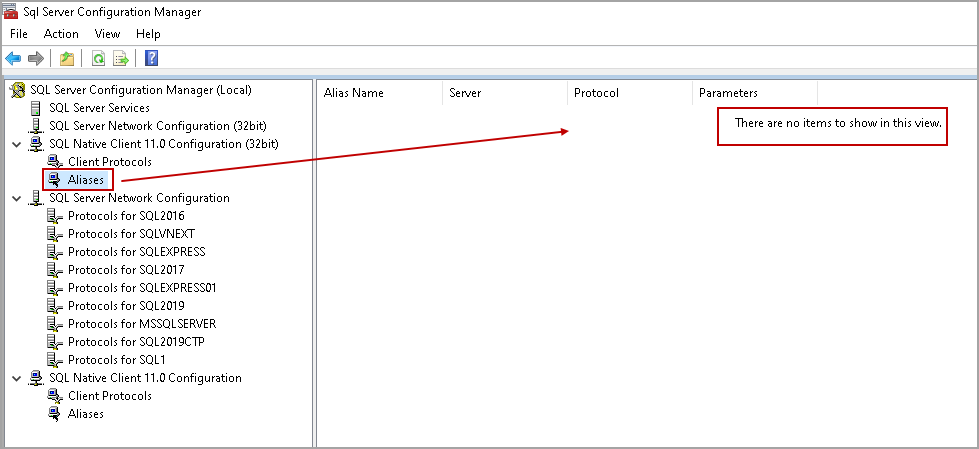The image size is (979, 449).
Task: Sort by the Alias Name column header
Action: pyautogui.click(x=380, y=93)
